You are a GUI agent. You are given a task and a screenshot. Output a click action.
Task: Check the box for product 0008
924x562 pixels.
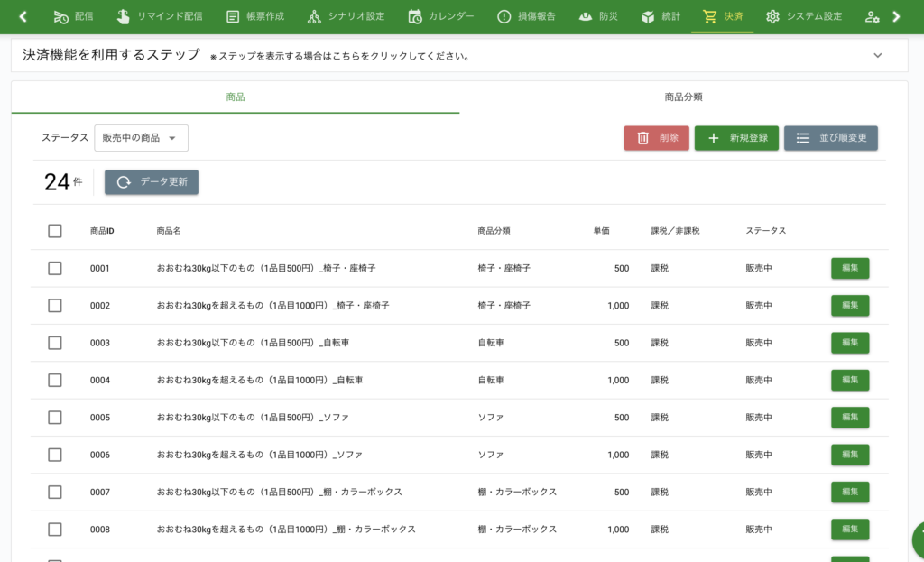pos(55,530)
